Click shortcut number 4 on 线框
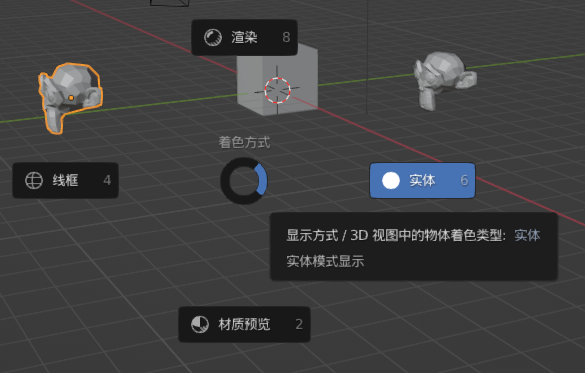 (107, 181)
